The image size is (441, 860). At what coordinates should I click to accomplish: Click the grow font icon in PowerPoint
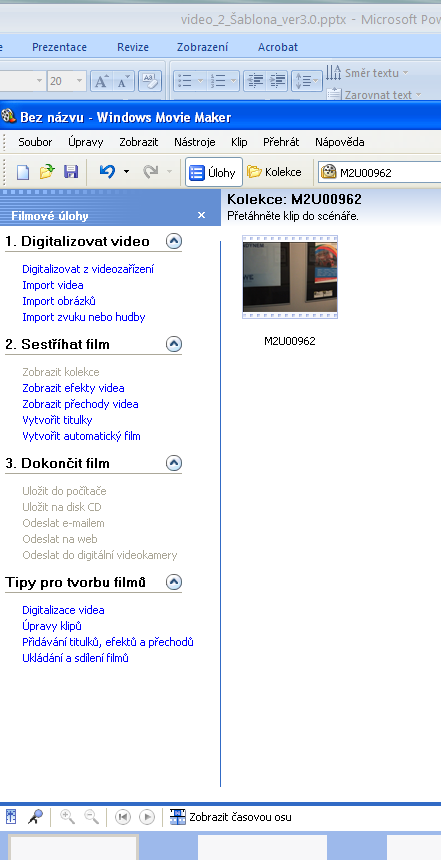(100, 81)
